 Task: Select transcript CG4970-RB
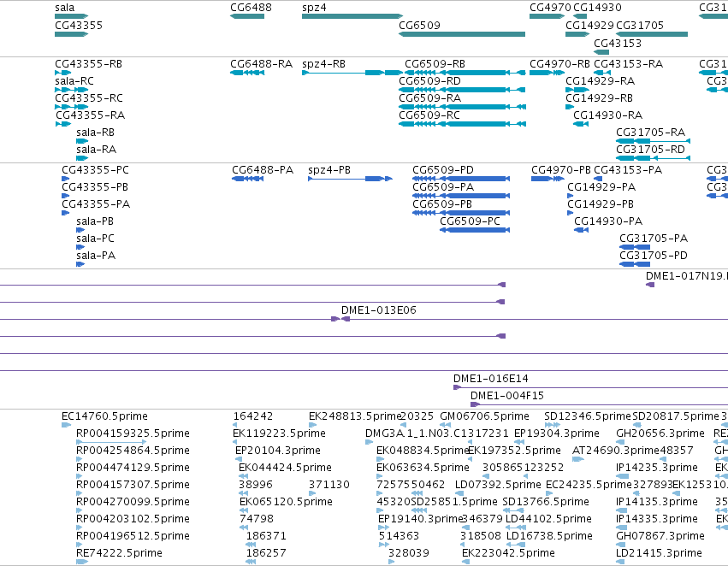pos(547,73)
